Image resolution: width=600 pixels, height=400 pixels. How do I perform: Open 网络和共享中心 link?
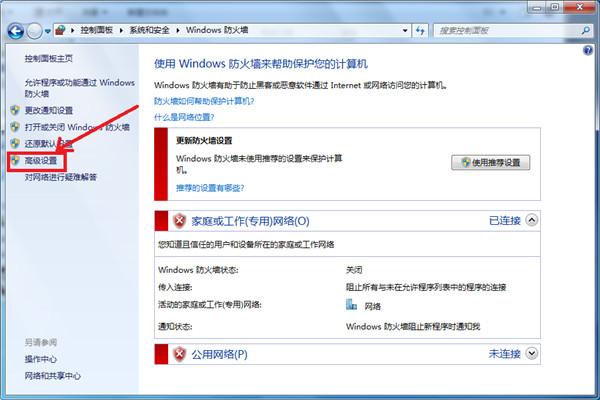click(x=53, y=376)
